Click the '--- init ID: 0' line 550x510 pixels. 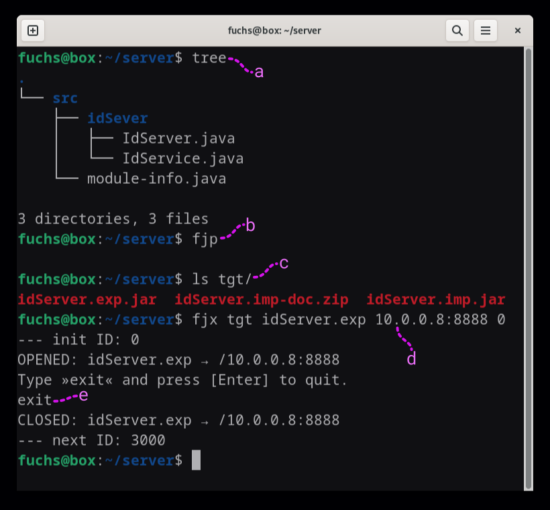pos(79,340)
